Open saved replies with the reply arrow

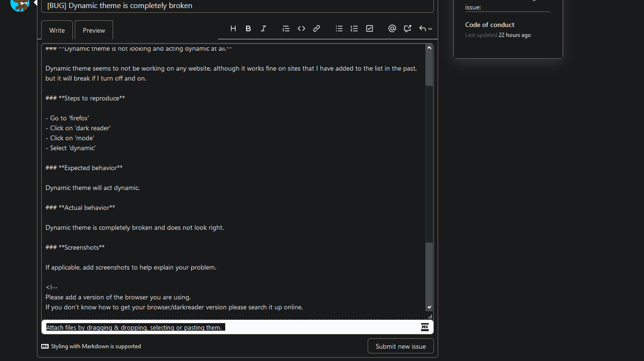click(x=423, y=28)
